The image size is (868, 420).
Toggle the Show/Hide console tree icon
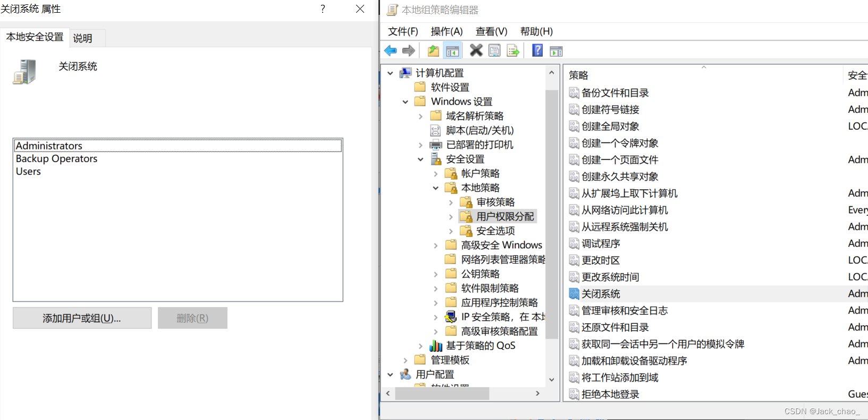click(x=452, y=51)
